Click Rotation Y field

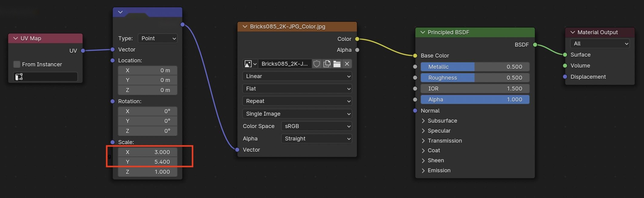coord(147,121)
